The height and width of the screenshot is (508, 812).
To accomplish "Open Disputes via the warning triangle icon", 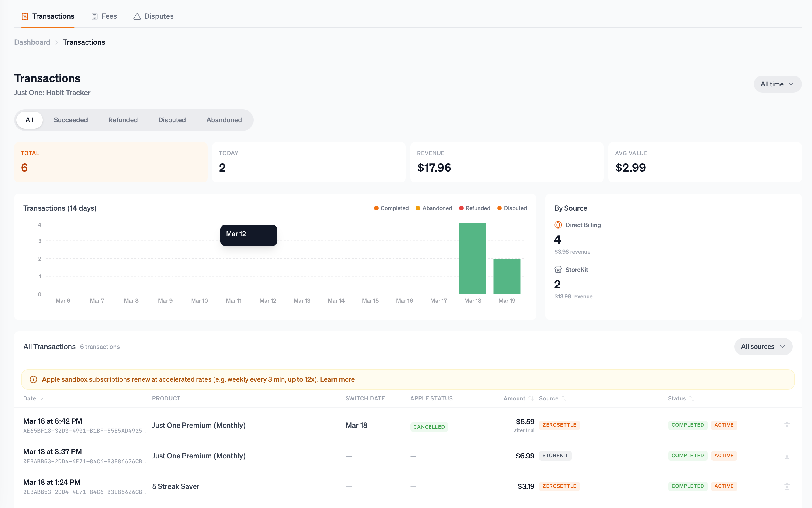I will (137, 16).
